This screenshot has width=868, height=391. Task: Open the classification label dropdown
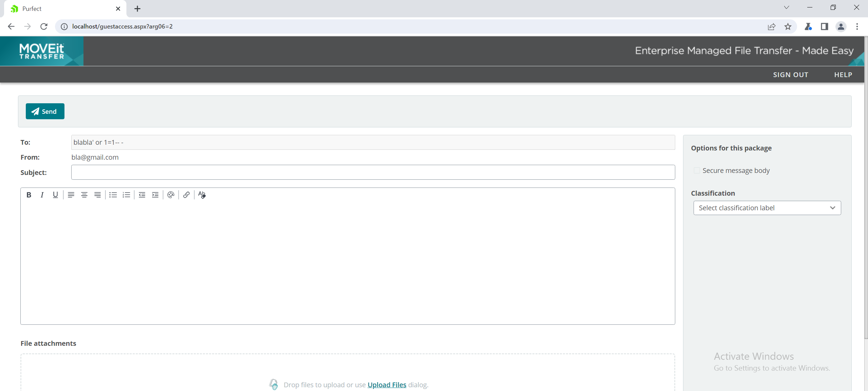pyautogui.click(x=767, y=208)
